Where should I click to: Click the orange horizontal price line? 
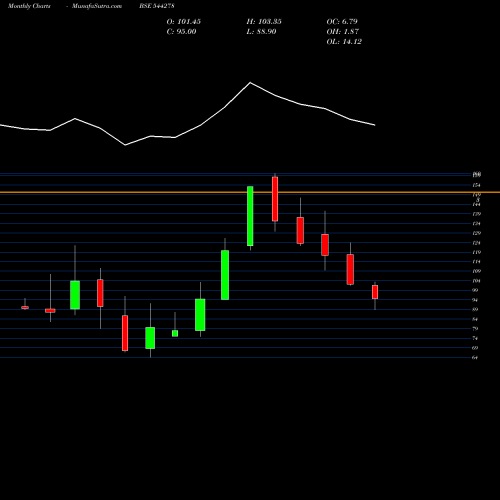tap(250, 192)
